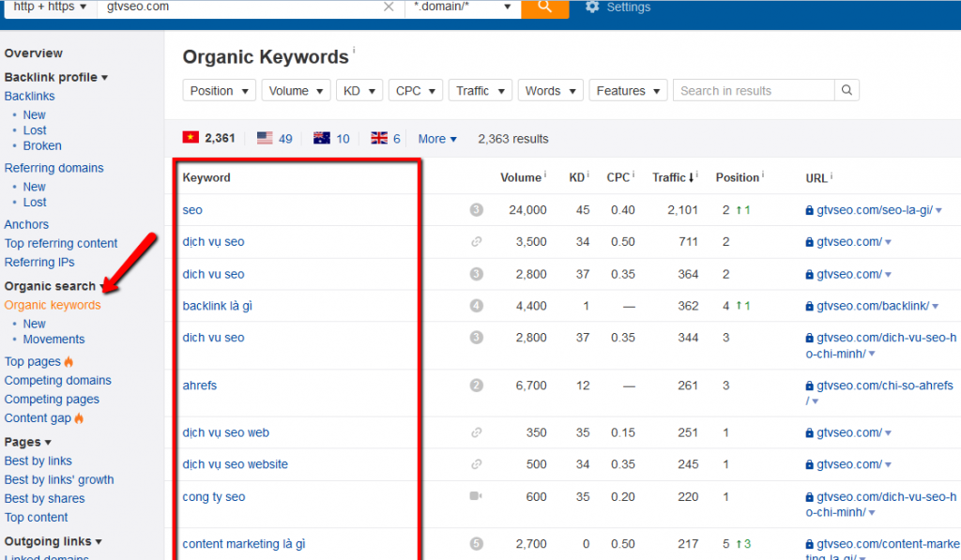This screenshot has height=560, width=961.
Task: Open the Settings gear in the top bar
Action: point(591,8)
